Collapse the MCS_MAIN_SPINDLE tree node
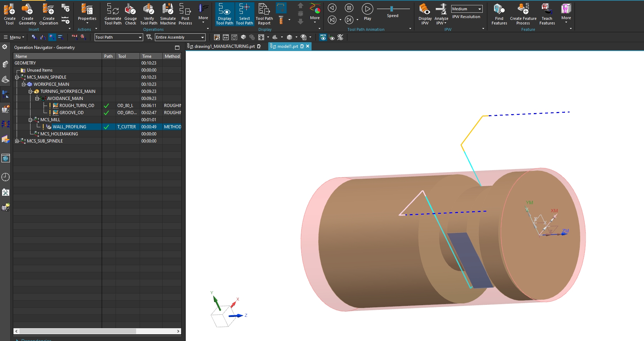This screenshot has height=341, width=644. pyautogui.click(x=17, y=77)
